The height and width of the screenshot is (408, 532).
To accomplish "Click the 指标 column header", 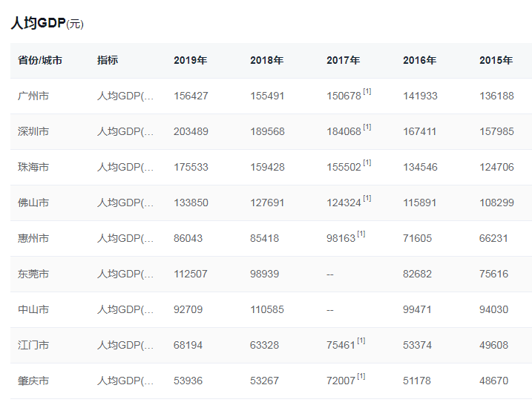I will 108,61.
